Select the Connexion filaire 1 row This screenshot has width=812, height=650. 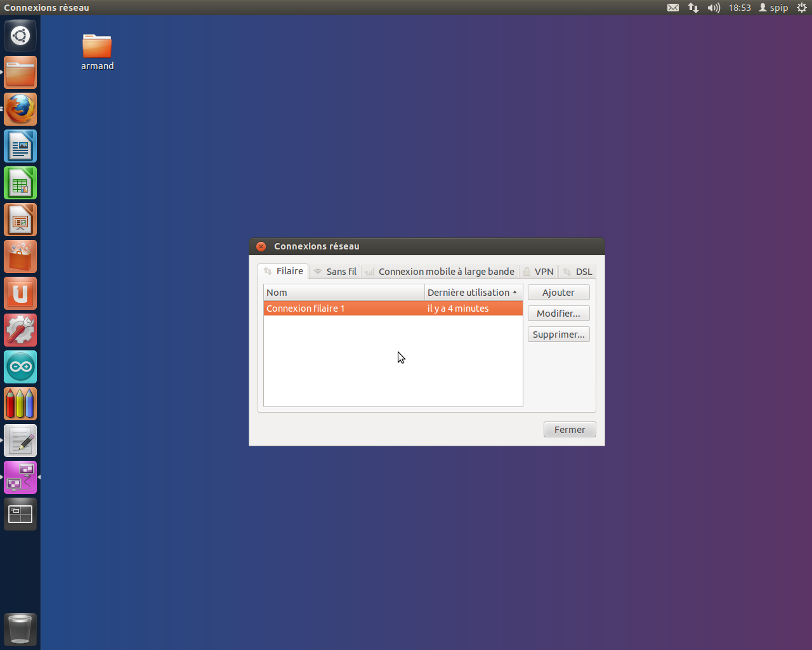pyautogui.click(x=343, y=308)
